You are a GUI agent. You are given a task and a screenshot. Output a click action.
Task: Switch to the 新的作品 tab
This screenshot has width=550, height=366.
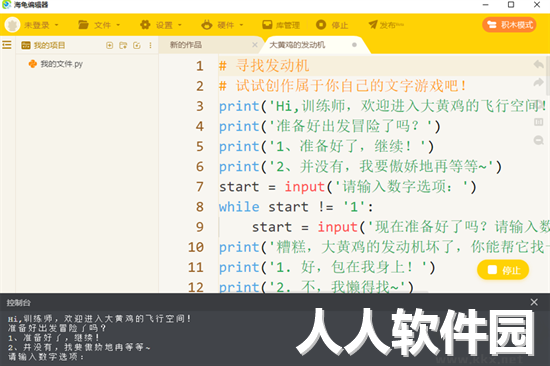click(186, 45)
